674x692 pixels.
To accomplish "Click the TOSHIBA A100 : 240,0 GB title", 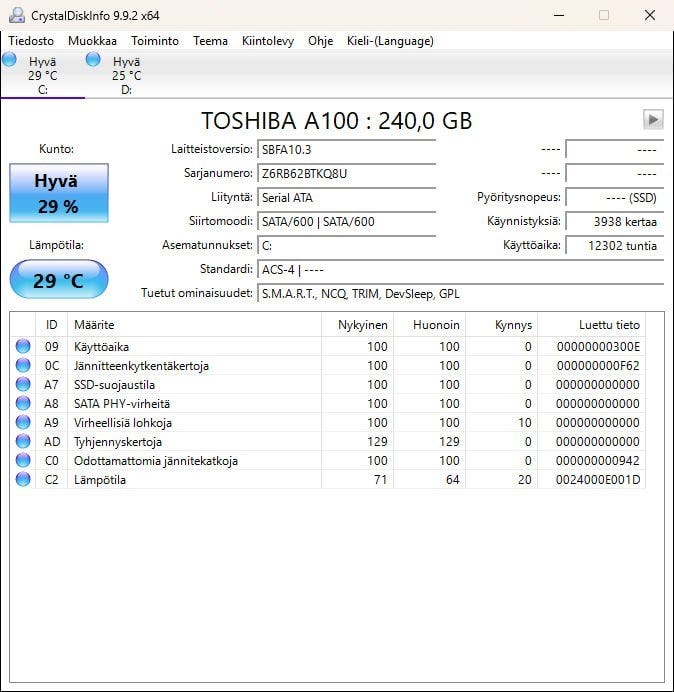I will pyautogui.click(x=337, y=120).
